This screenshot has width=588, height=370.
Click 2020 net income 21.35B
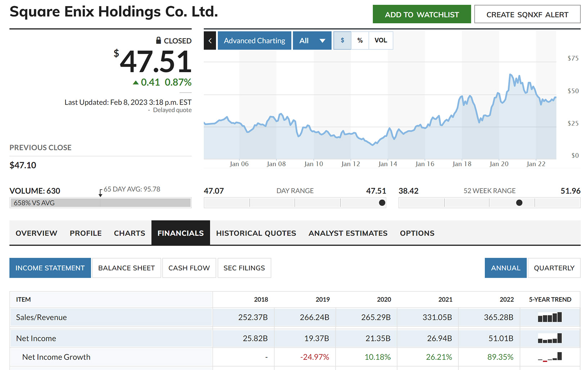[x=378, y=338]
